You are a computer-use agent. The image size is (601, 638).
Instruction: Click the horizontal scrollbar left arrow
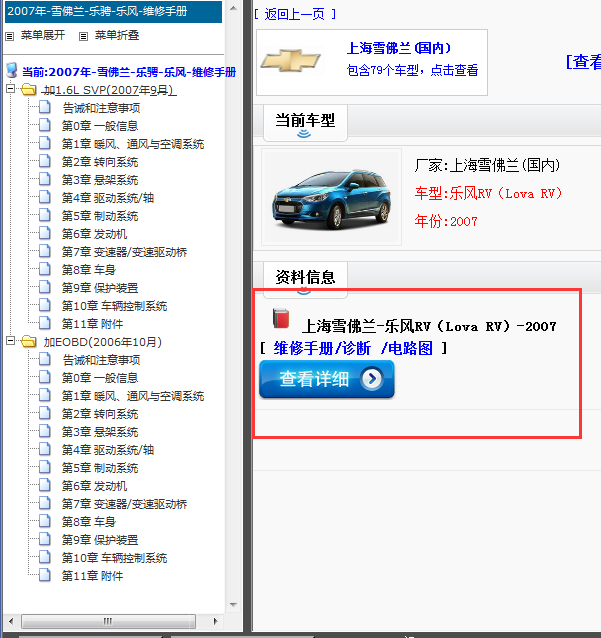tap(11, 621)
